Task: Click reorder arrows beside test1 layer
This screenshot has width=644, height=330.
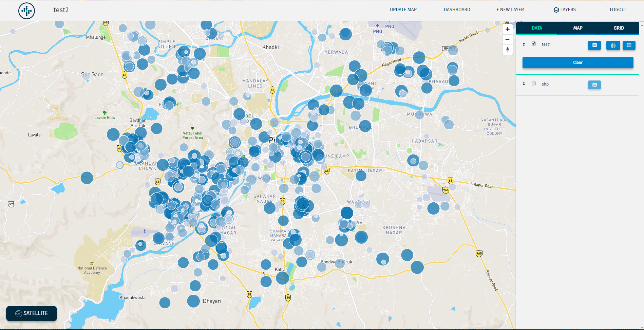Action: point(524,44)
